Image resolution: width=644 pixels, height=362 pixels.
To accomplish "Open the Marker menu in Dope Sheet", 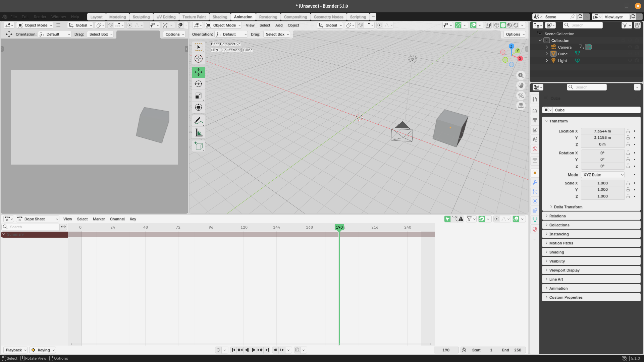I will pyautogui.click(x=99, y=219).
